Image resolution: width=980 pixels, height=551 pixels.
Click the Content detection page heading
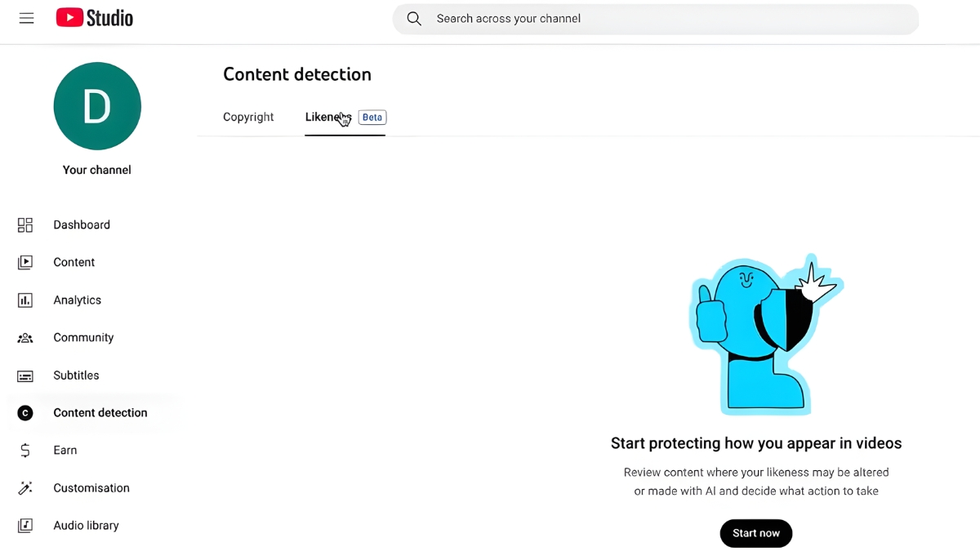(x=297, y=74)
